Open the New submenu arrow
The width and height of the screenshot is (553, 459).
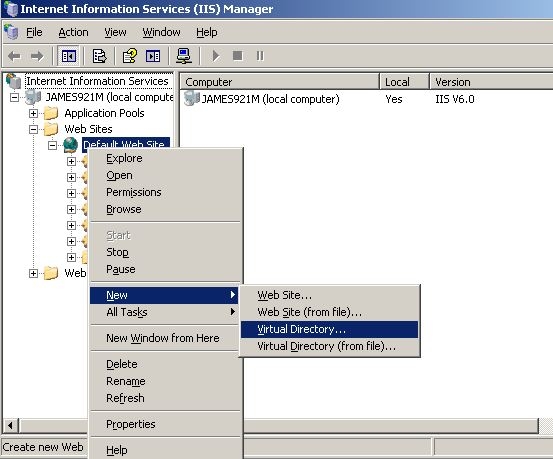(x=232, y=295)
